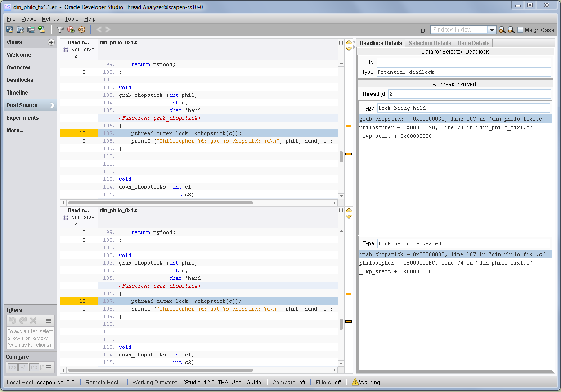Open the Filters panel hamburger menu
The image size is (561, 392).
[x=49, y=321]
